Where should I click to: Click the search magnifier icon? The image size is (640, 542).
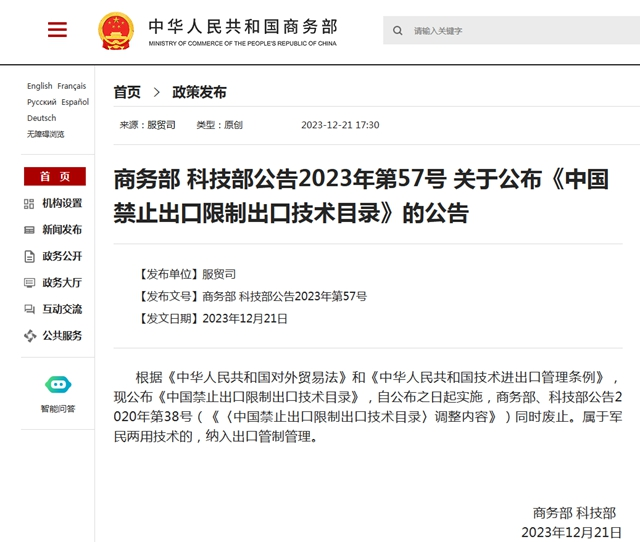(398, 31)
